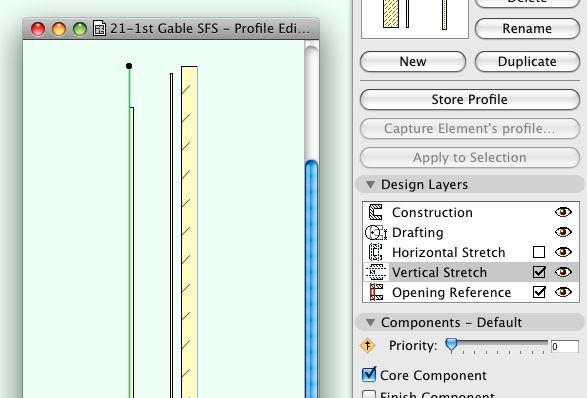Click the profile preview thumbnail
The height and width of the screenshot is (398, 587).
tap(415, 19)
